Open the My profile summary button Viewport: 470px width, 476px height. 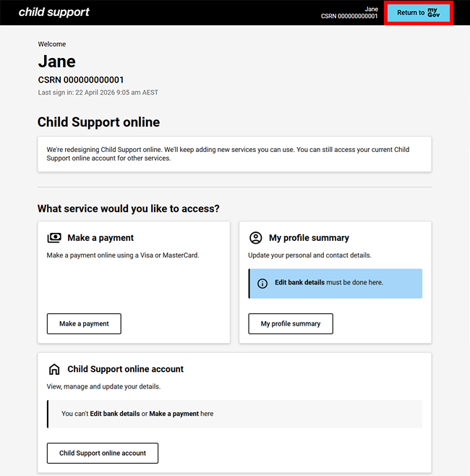pos(291,323)
